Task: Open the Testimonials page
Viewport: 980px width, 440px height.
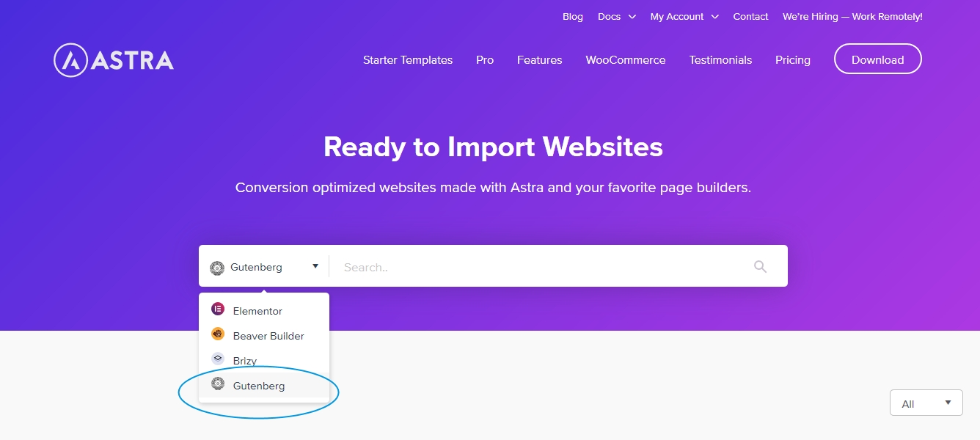Action: click(x=720, y=60)
